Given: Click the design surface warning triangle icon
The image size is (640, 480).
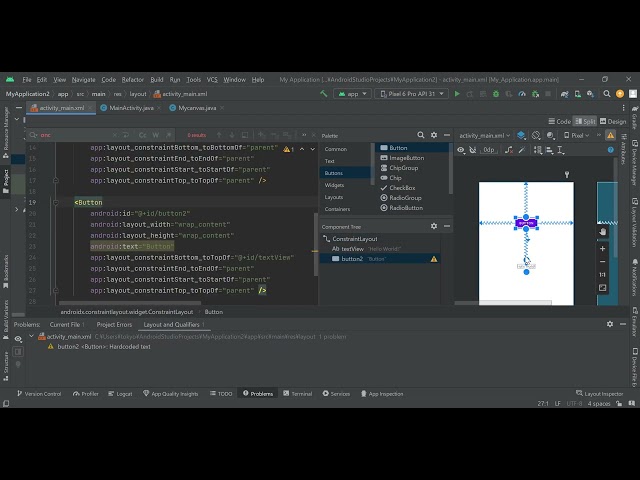Looking at the screenshot, I should (x=611, y=135).
